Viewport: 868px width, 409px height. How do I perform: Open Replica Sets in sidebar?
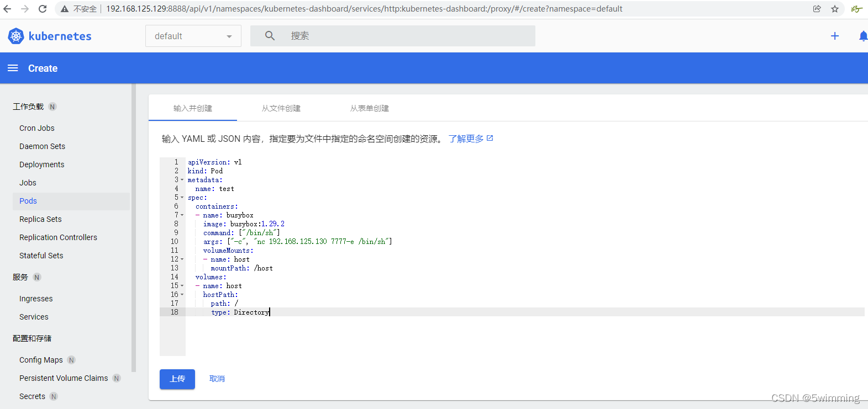pos(41,219)
